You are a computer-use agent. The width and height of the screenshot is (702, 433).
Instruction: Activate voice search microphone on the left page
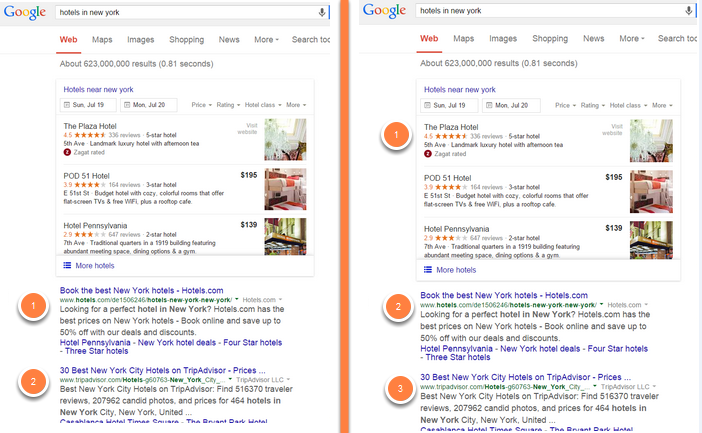(321, 13)
